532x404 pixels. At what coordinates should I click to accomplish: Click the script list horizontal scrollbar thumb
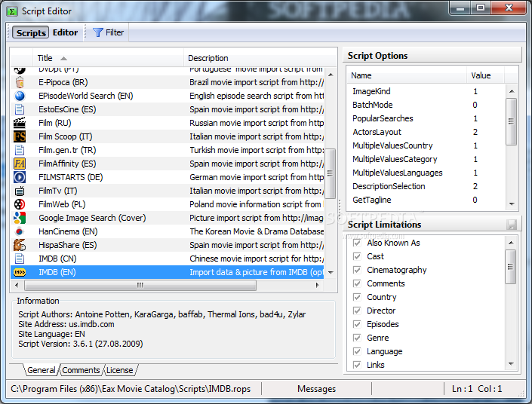coord(140,285)
